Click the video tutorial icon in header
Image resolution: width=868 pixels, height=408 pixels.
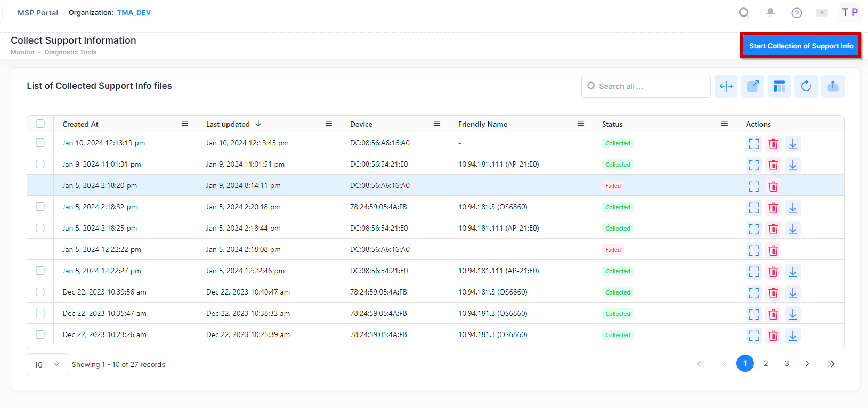(x=821, y=13)
